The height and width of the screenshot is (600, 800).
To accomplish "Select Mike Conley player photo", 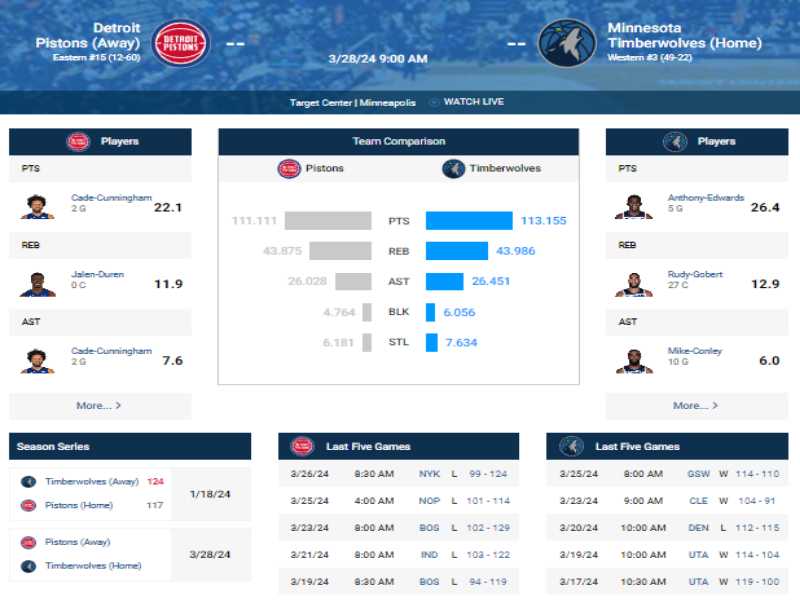I will tap(634, 361).
